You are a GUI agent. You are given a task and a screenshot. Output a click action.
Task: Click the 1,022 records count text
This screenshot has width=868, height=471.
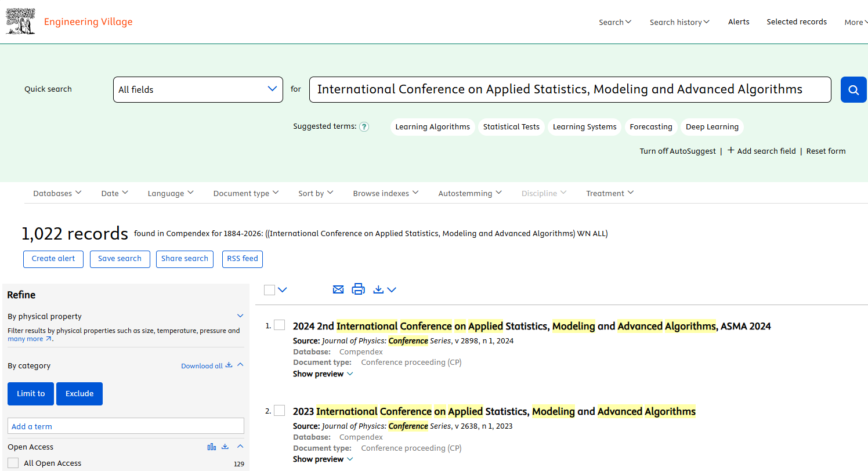coord(75,233)
